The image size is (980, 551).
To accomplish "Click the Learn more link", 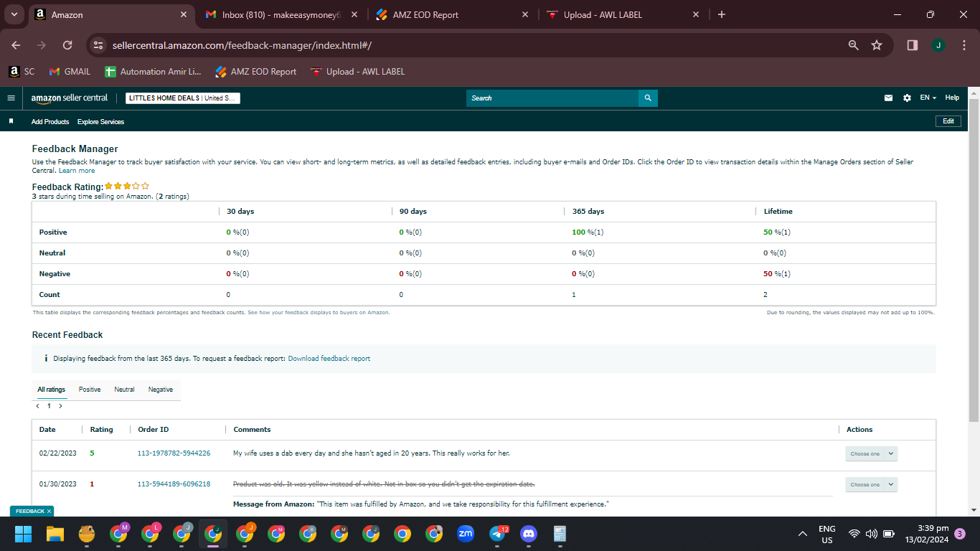I will point(77,171).
